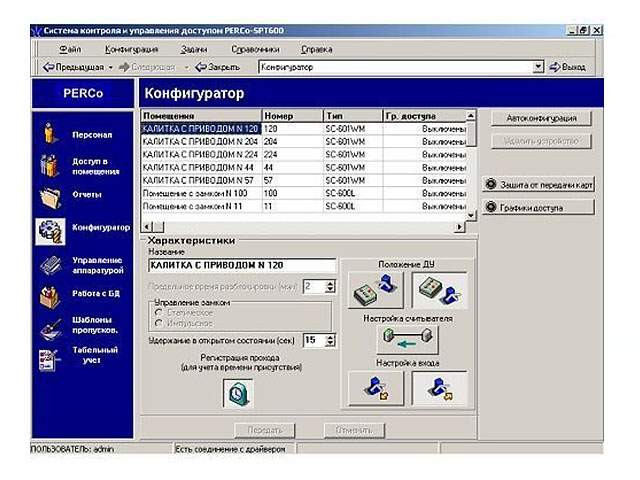Click the PERCo logo panel

tap(83, 93)
